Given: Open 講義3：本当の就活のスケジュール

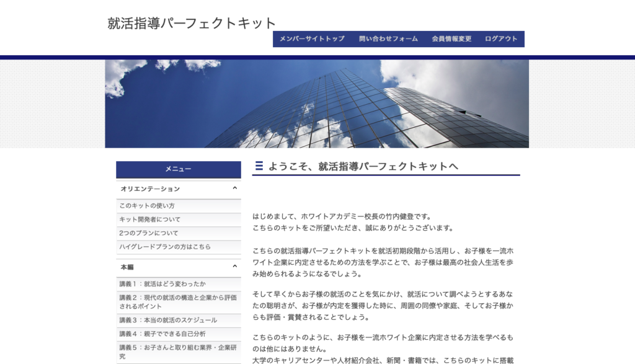Looking at the screenshot, I should (179, 320).
